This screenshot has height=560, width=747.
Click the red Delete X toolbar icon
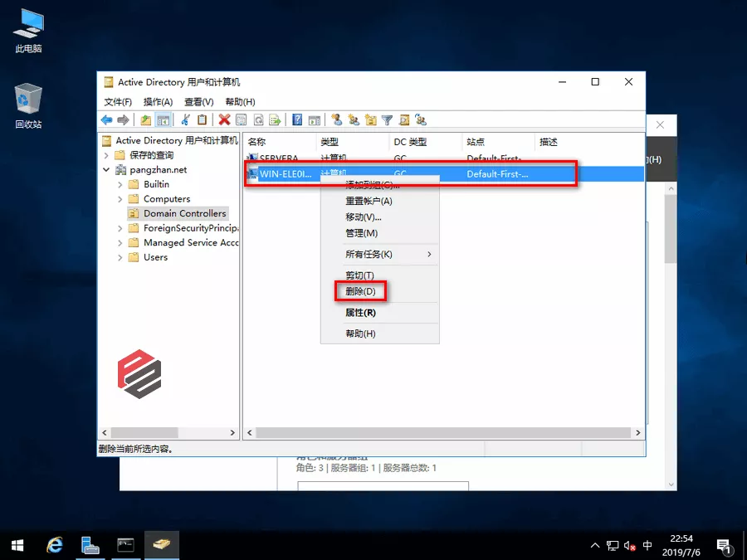(224, 120)
